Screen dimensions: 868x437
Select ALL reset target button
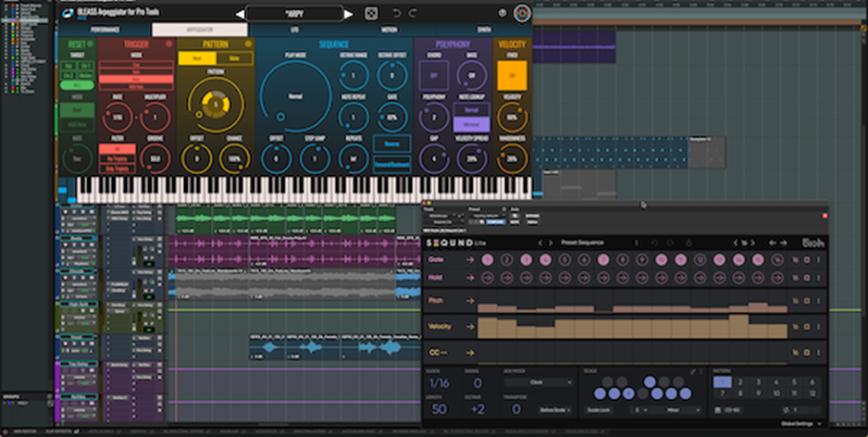click(x=77, y=86)
